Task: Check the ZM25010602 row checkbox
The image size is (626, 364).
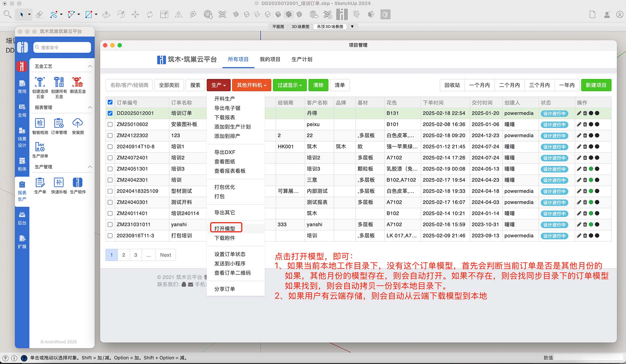Action: (x=110, y=124)
